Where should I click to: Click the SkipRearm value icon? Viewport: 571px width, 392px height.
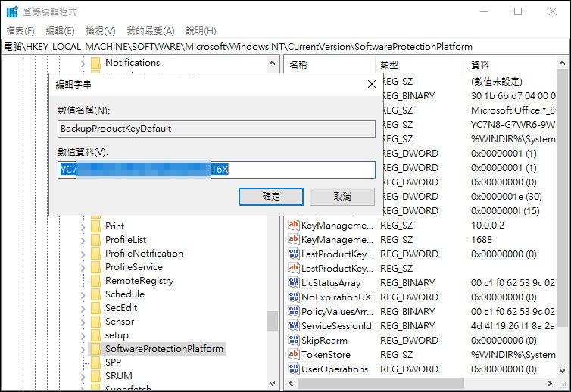tap(294, 340)
